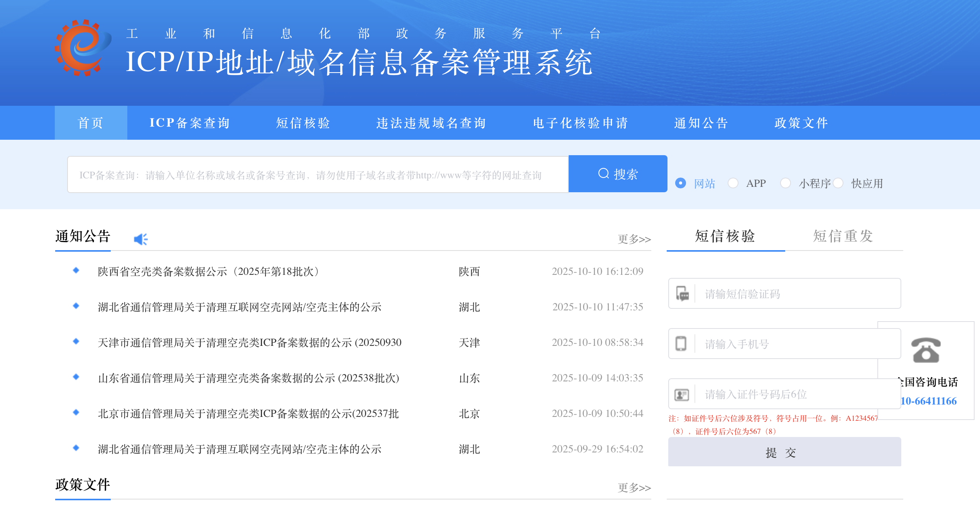Viewport: 980px width, 508px height.
Task: Click the ICP备案查询 search input box
Action: tap(318, 175)
